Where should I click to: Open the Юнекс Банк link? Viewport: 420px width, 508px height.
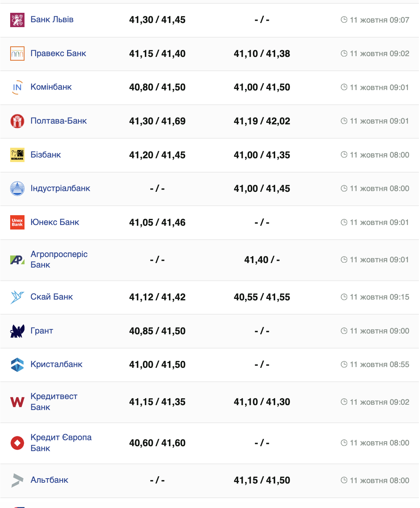click(x=55, y=222)
